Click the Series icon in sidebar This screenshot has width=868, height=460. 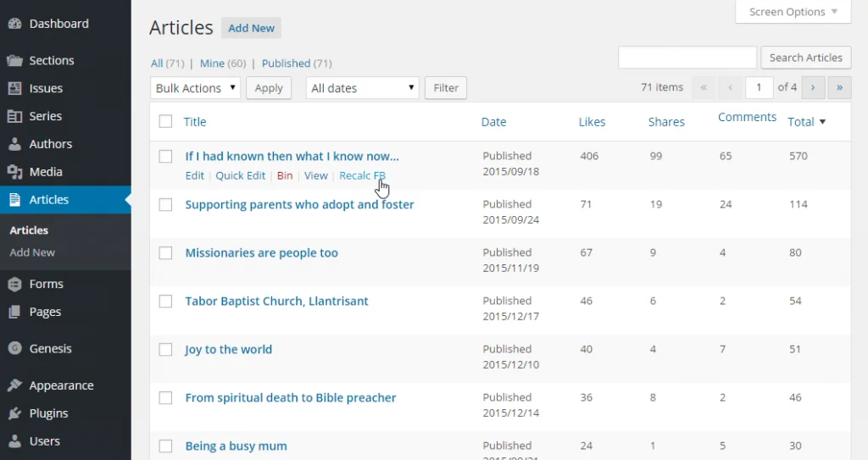point(14,116)
